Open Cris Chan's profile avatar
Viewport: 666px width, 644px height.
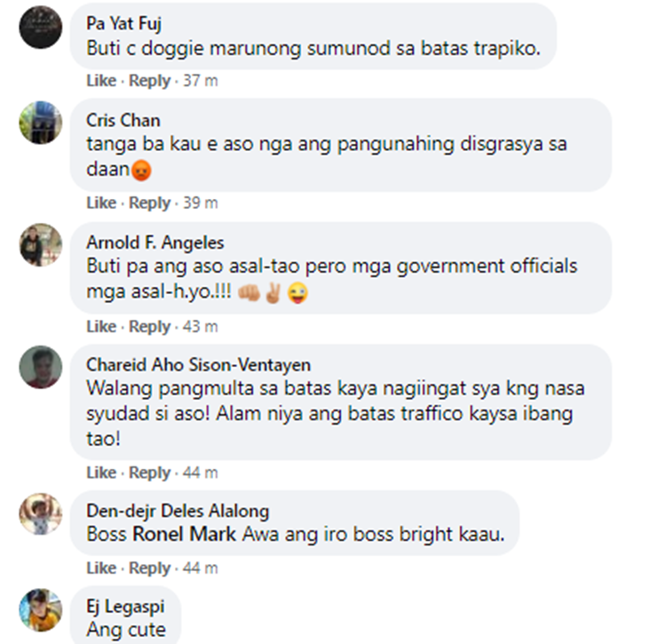click(x=41, y=123)
